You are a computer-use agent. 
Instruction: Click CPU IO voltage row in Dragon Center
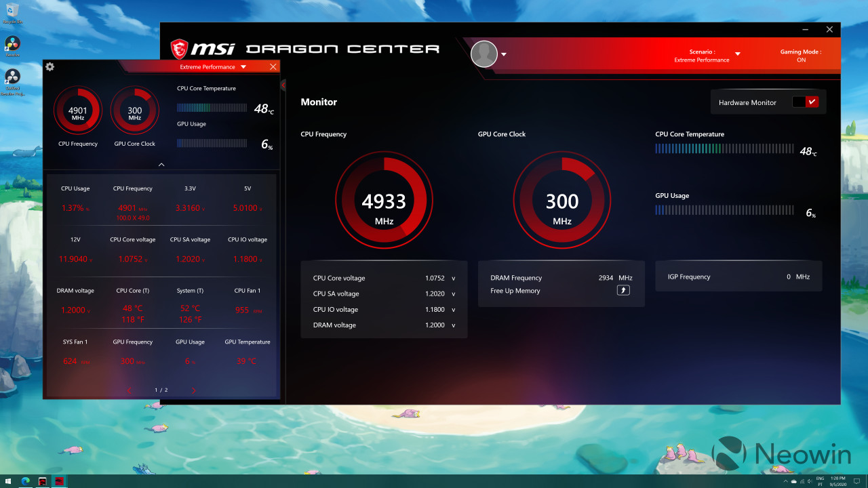pos(384,310)
